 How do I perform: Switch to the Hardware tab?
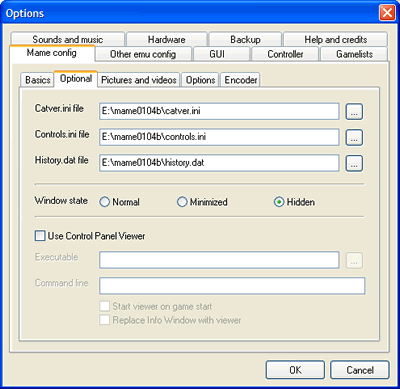[x=167, y=39]
